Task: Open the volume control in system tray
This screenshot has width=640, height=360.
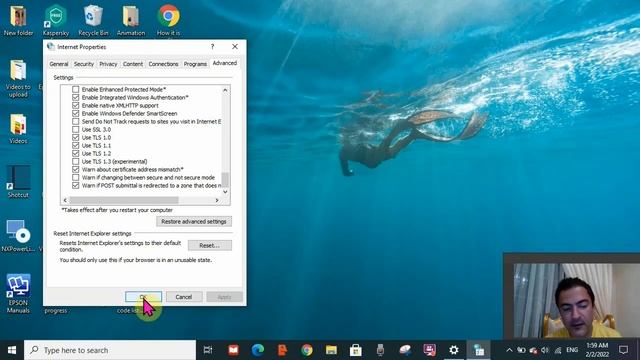Action: pyautogui.click(x=545, y=350)
